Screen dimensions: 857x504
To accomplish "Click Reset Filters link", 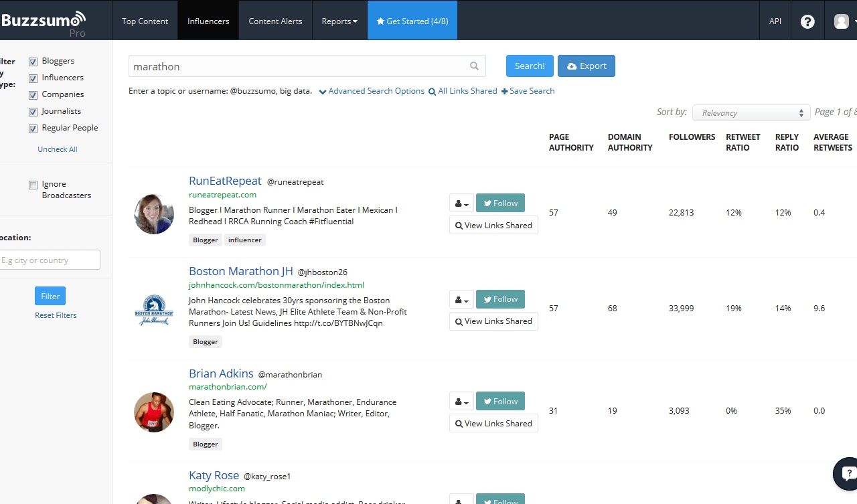I will (x=56, y=315).
